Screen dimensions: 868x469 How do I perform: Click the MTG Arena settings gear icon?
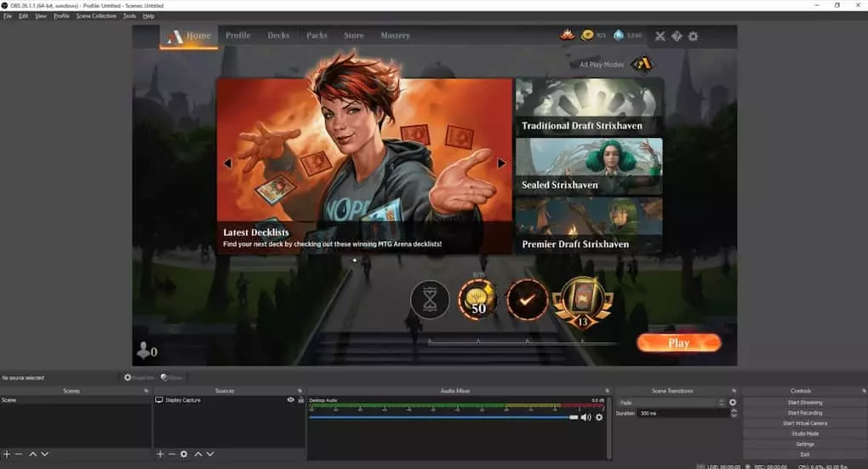pyautogui.click(x=693, y=36)
